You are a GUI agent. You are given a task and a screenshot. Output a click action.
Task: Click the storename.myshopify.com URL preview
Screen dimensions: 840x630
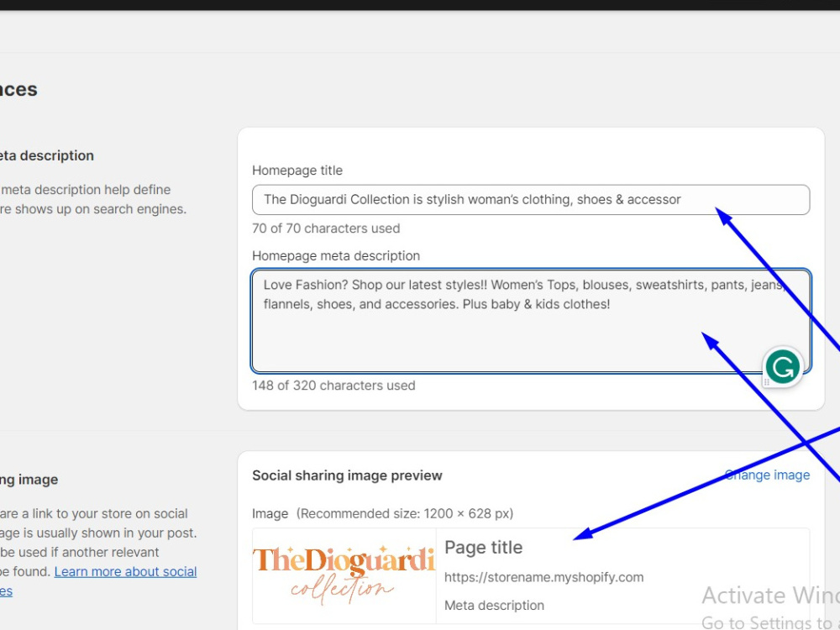click(543, 578)
